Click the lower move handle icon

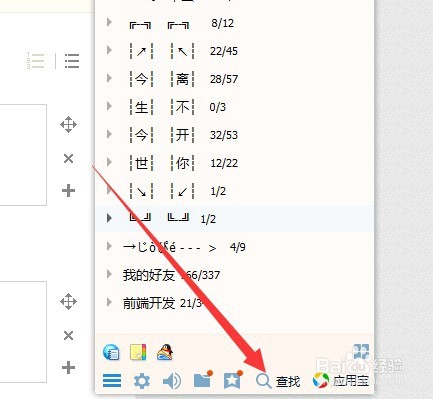click(68, 302)
